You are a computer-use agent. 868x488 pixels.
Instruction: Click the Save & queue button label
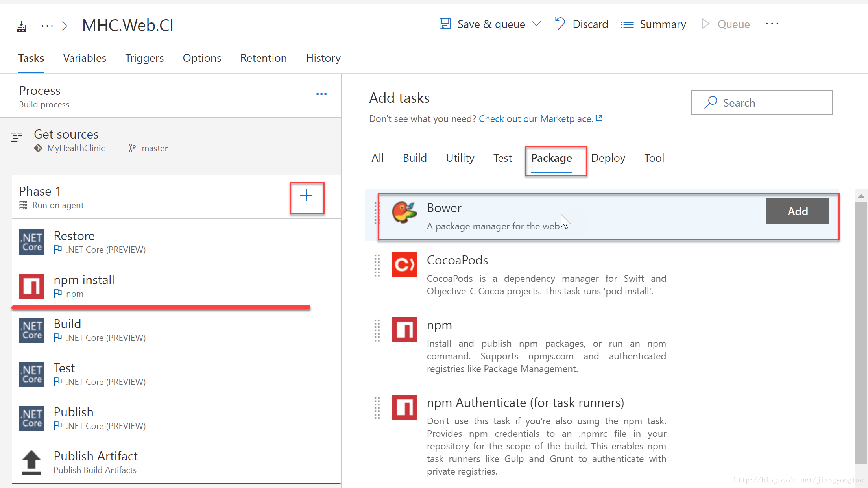(491, 24)
